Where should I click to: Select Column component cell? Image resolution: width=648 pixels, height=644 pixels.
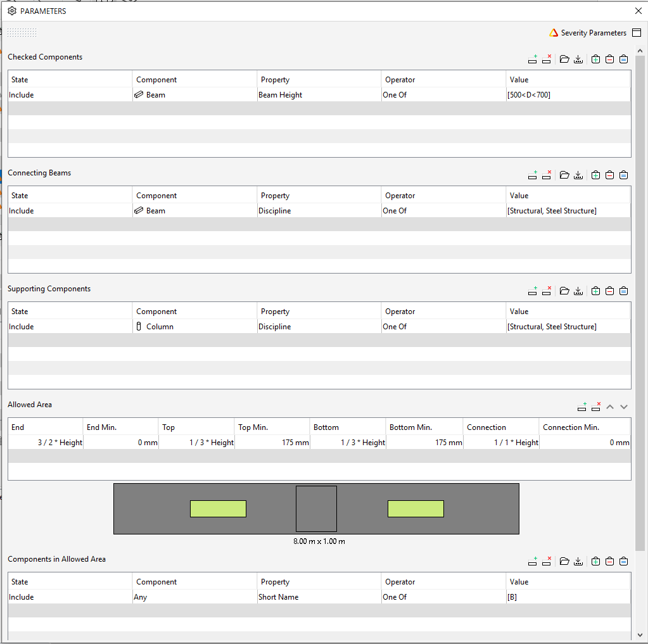click(194, 326)
